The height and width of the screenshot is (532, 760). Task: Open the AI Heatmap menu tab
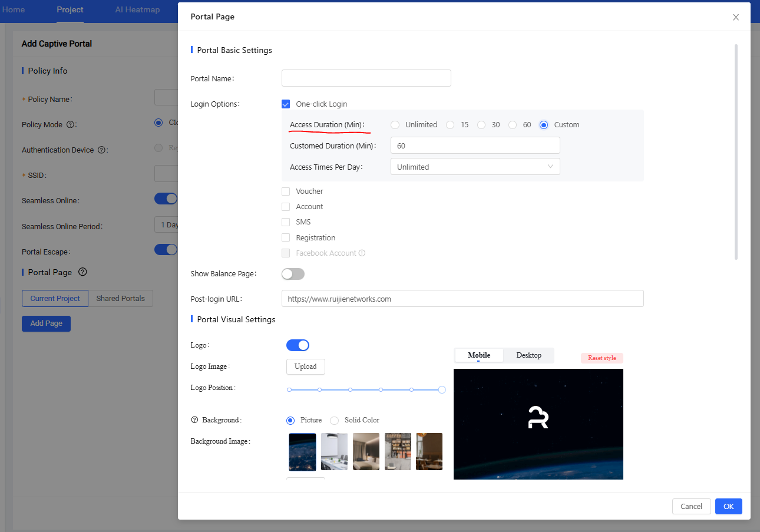[137, 10]
